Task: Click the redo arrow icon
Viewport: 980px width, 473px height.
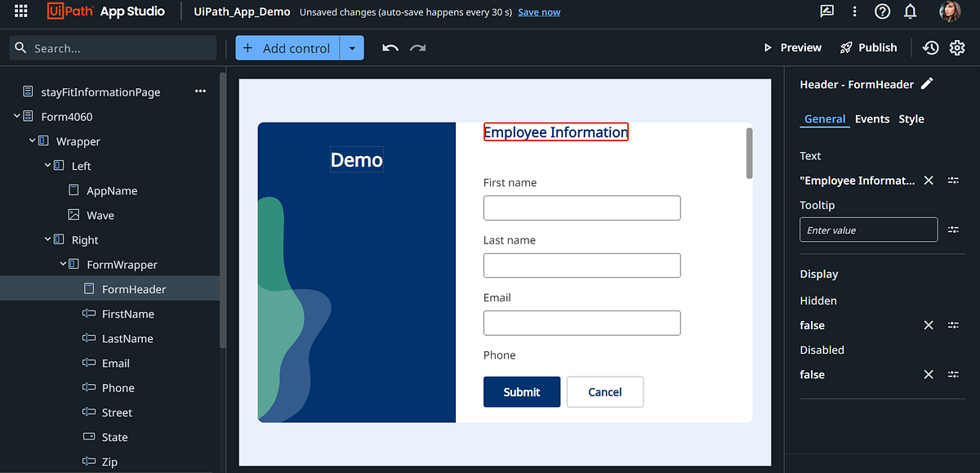Action: [x=417, y=47]
